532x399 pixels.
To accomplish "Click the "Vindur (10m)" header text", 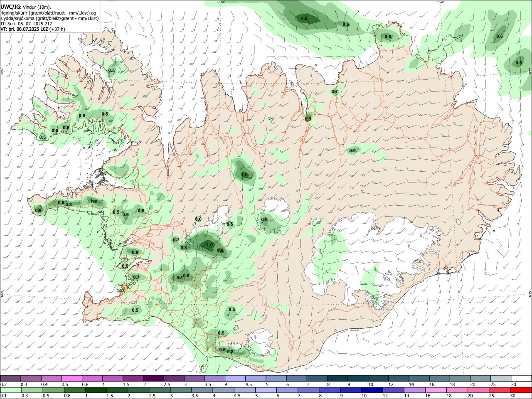I will pos(36,7).
